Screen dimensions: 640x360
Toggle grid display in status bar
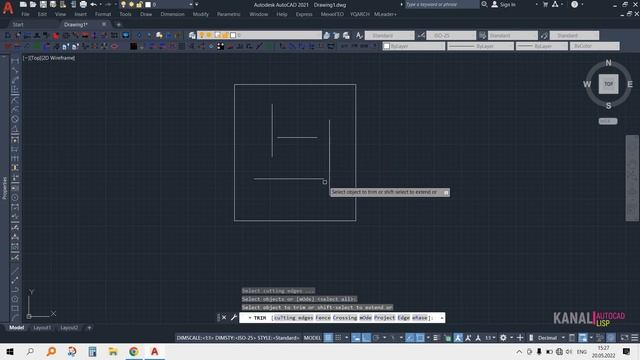[328, 338]
